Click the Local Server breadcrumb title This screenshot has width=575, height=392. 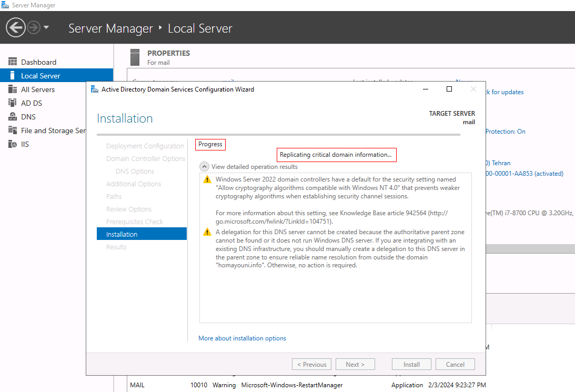click(200, 28)
